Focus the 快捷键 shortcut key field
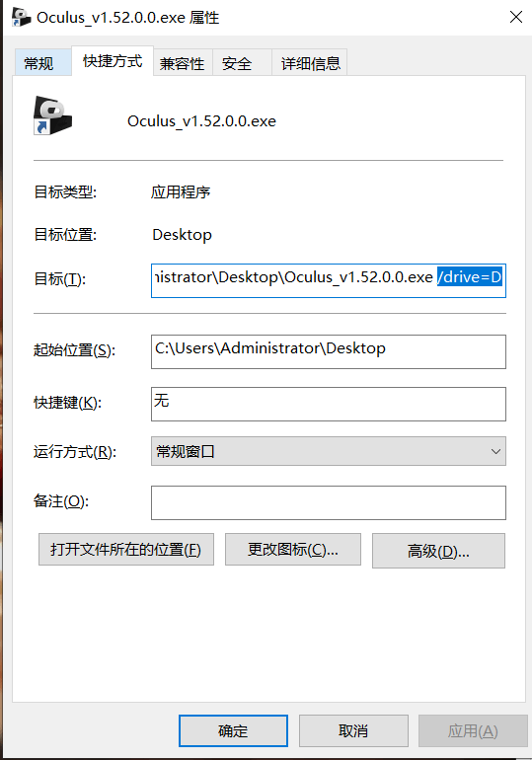 [329, 404]
